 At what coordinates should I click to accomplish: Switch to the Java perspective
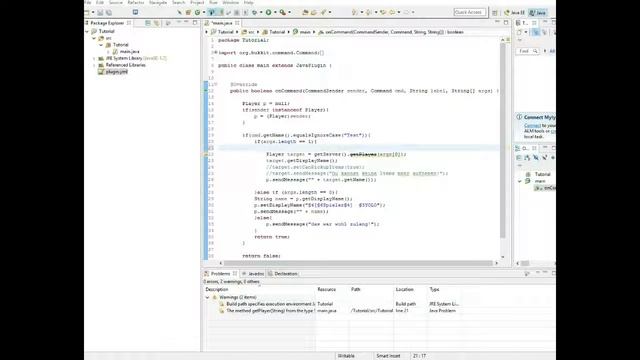538,13
